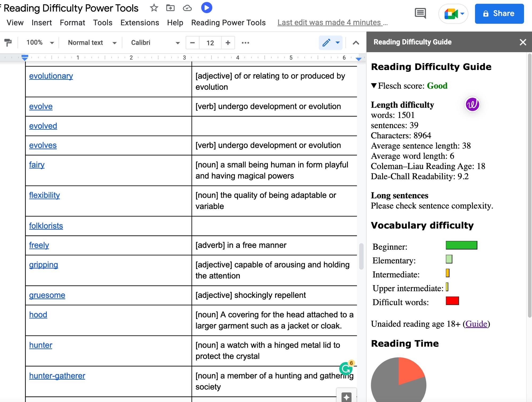
Task: Click the Google Meet camera icon
Action: 451,14
